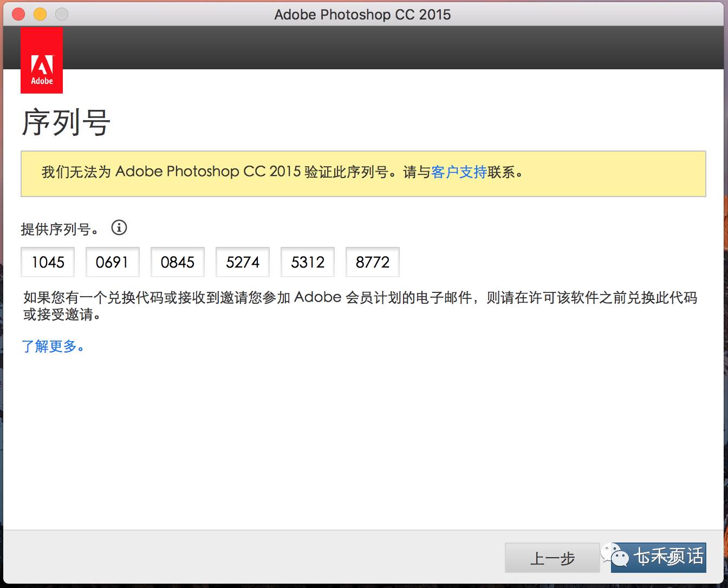The width and height of the screenshot is (728, 588).
Task: Select serial field containing 5274
Action: pyautogui.click(x=243, y=262)
